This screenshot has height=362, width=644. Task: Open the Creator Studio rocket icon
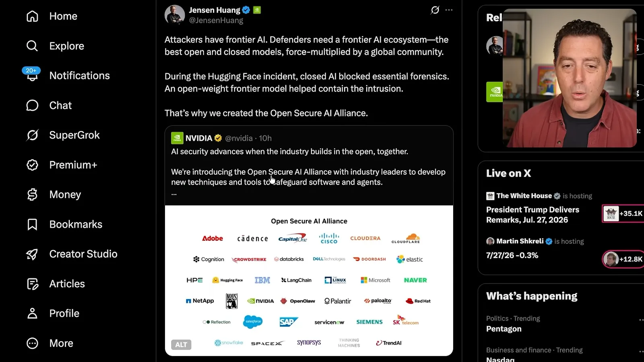(x=32, y=254)
